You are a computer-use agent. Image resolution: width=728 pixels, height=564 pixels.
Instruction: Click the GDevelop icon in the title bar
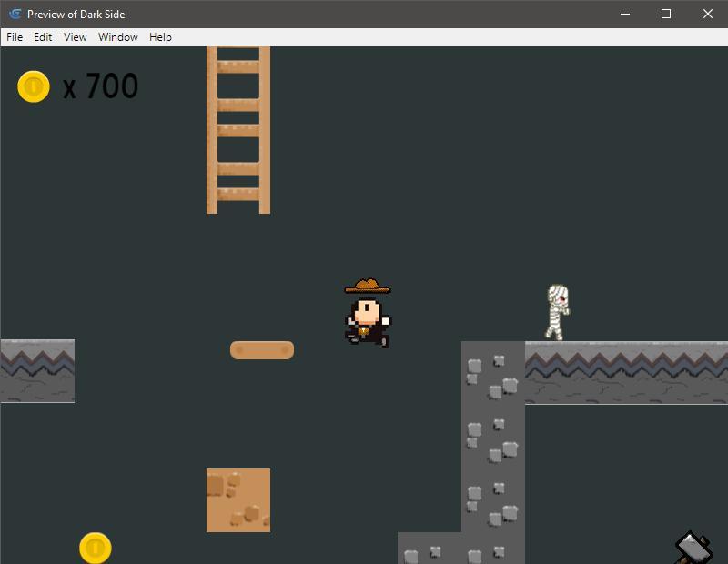[15, 14]
